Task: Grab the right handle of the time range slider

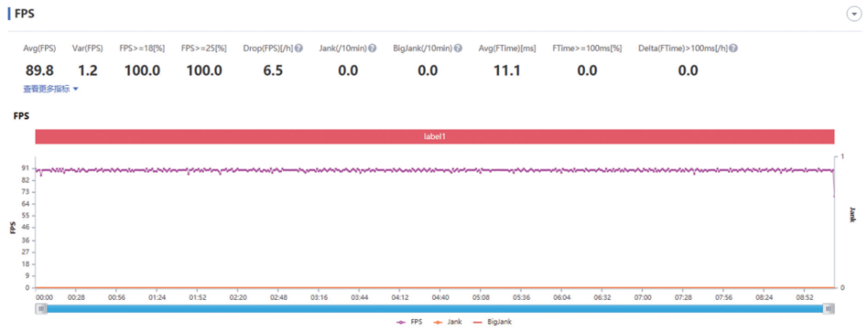Action: [828, 309]
